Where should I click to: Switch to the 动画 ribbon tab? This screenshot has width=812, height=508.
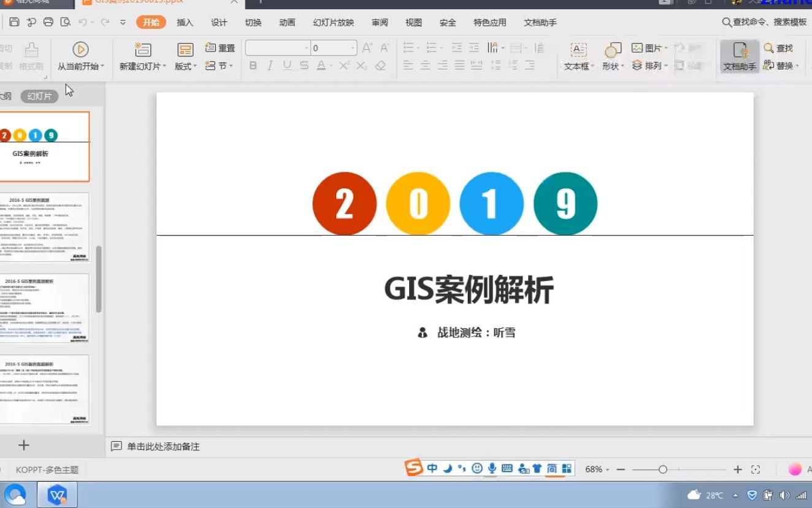click(287, 23)
